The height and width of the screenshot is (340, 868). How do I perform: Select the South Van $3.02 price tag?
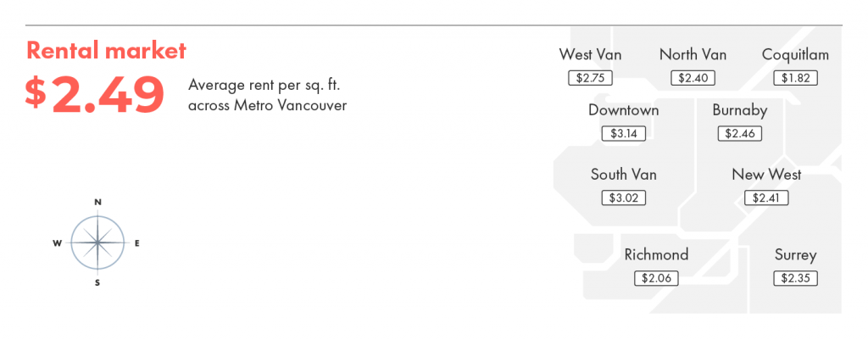[x=623, y=198]
